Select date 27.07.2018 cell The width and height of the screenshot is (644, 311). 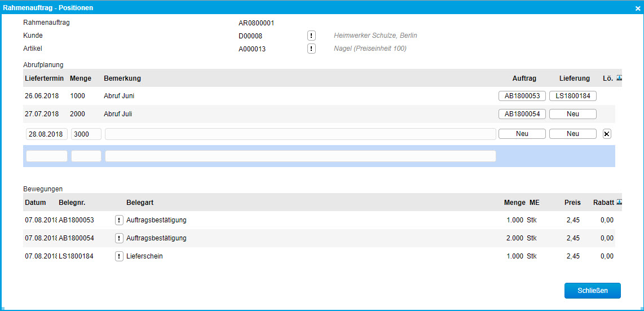click(42, 114)
